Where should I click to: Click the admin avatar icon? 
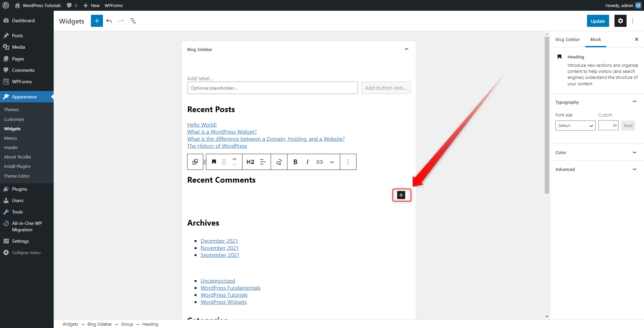tap(638, 5)
